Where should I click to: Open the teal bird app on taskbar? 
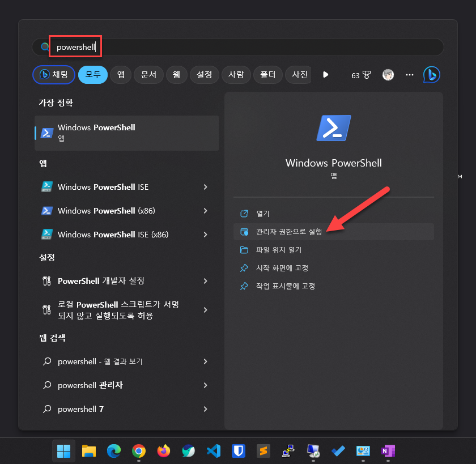tap(189, 451)
